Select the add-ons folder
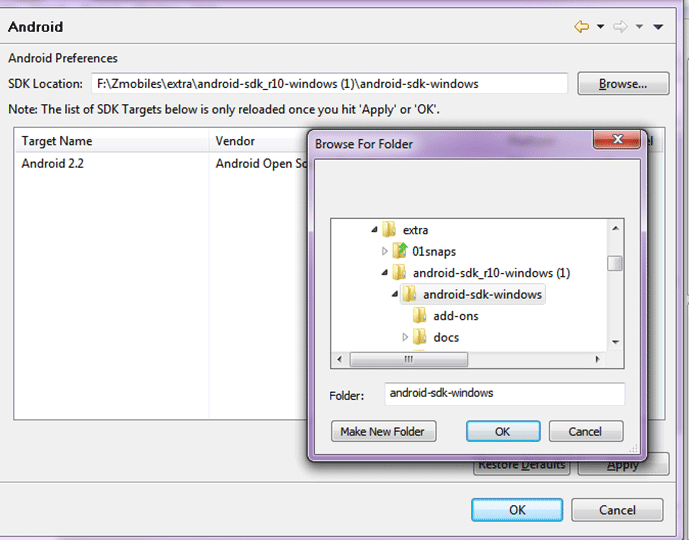This screenshot has height=540, width=689. click(x=456, y=316)
